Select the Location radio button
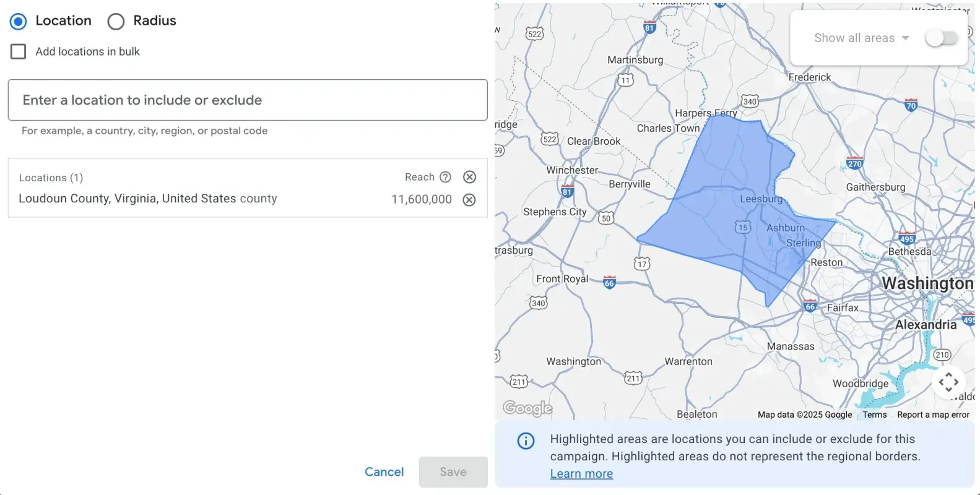 click(x=19, y=22)
